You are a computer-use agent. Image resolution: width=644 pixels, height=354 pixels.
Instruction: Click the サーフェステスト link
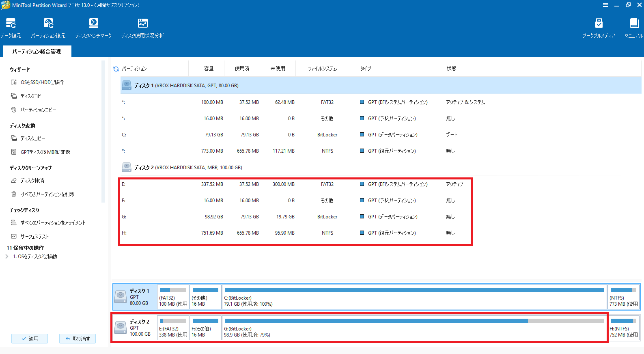point(34,236)
